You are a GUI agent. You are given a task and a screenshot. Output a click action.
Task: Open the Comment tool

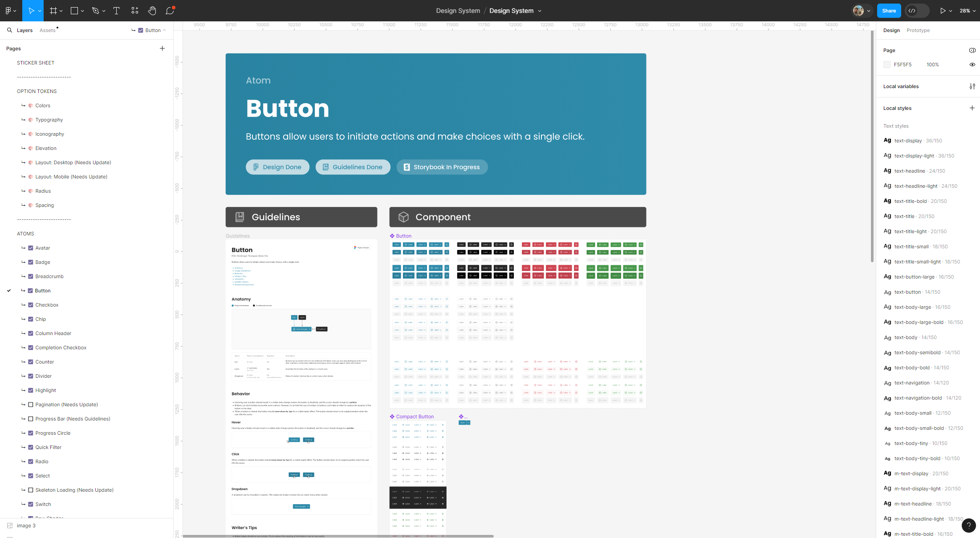pyautogui.click(x=170, y=11)
